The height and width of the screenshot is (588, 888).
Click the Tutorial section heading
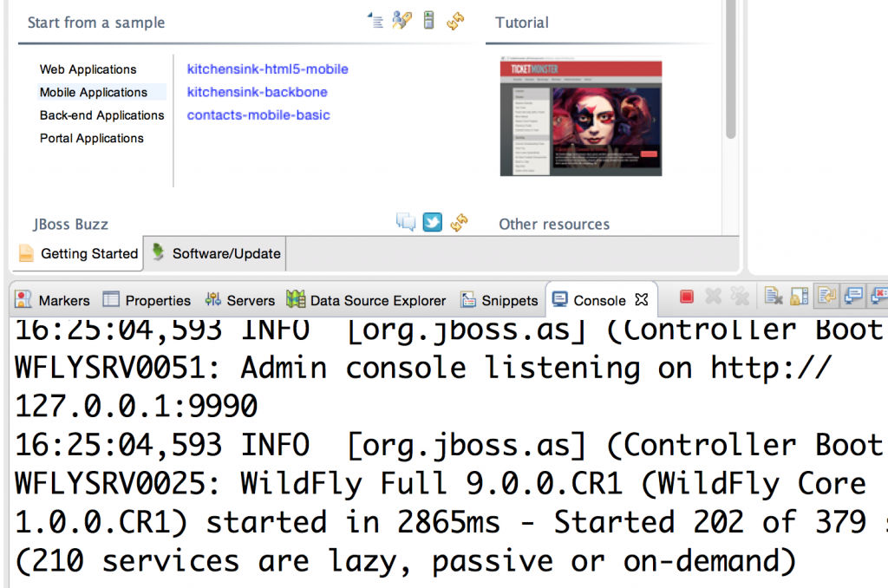[522, 23]
